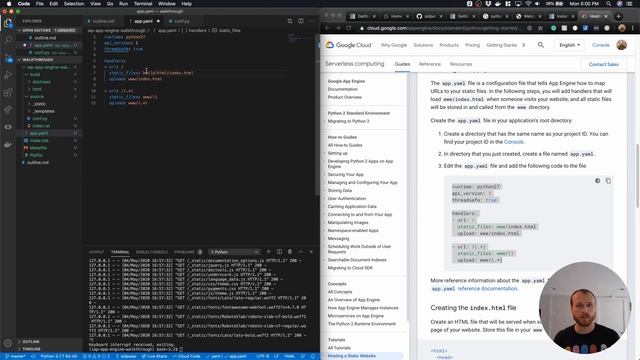640x360 pixels.
Task: Split the editor to the right
Action: coord(301,21)
